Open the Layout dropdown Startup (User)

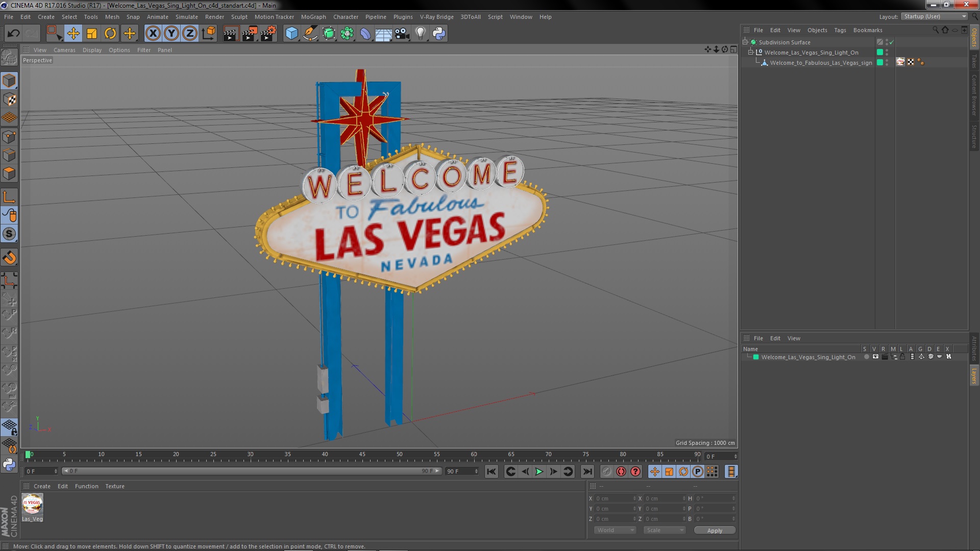click(935, 16)
